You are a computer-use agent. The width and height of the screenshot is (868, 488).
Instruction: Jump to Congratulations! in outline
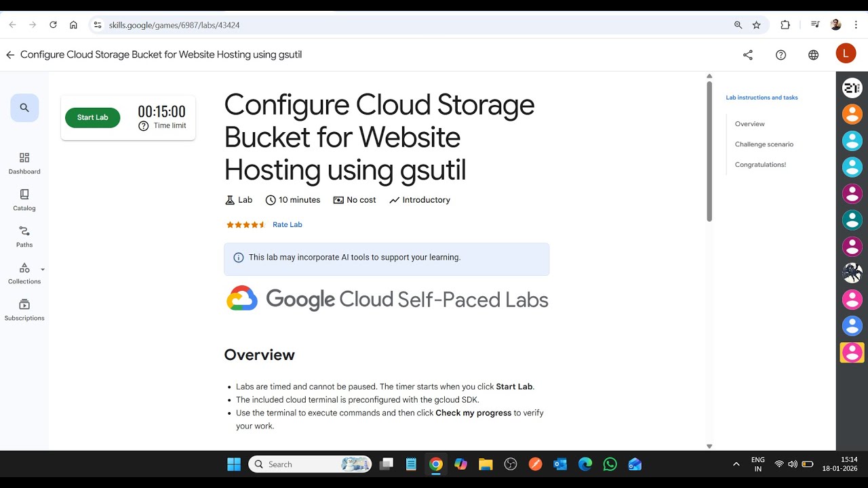pyautogui.click(x=760, y=165)
